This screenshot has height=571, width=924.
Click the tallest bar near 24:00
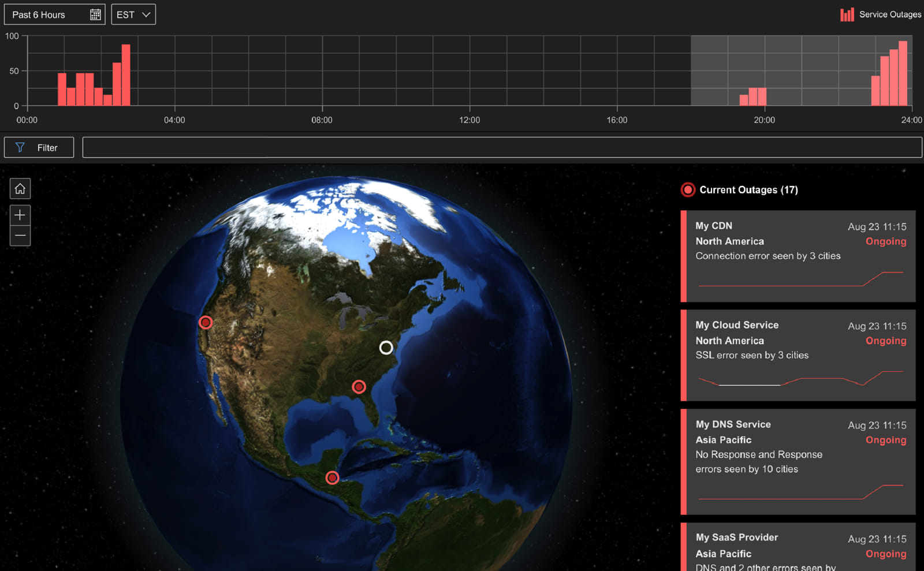[x=903, y=73]
